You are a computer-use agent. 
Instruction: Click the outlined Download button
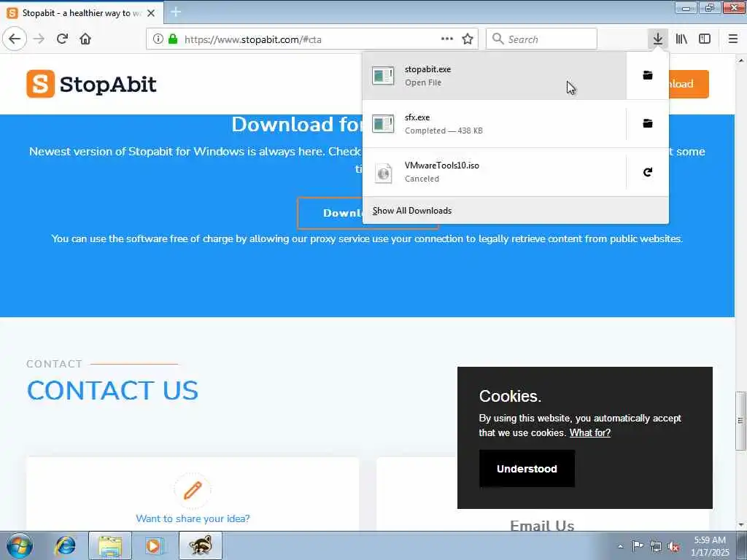coord(330,213)
